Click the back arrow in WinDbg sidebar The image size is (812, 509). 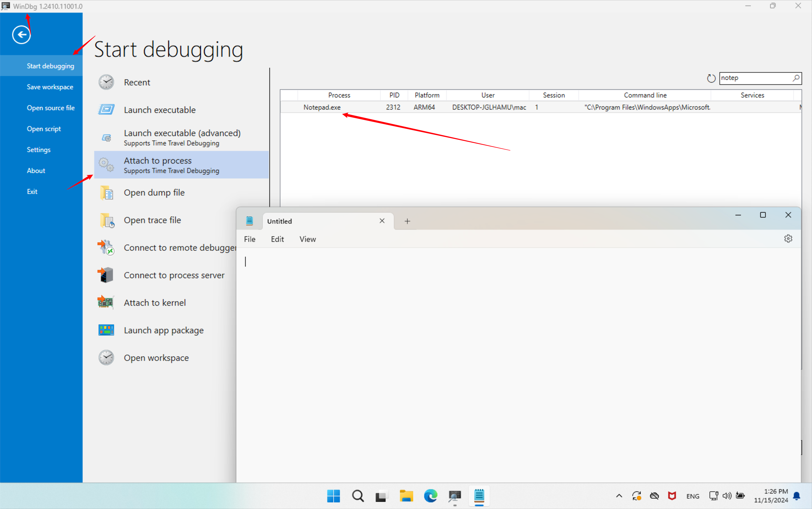[x=21, y=35]
